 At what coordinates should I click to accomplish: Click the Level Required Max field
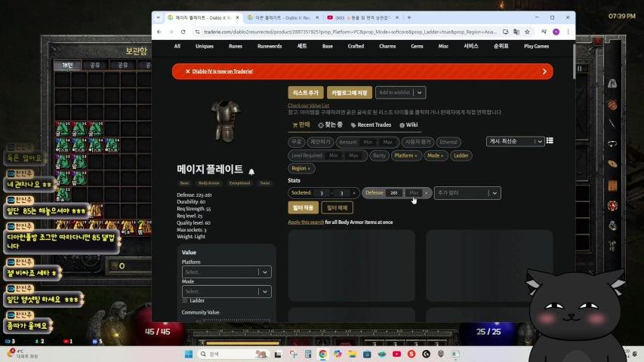353,155
